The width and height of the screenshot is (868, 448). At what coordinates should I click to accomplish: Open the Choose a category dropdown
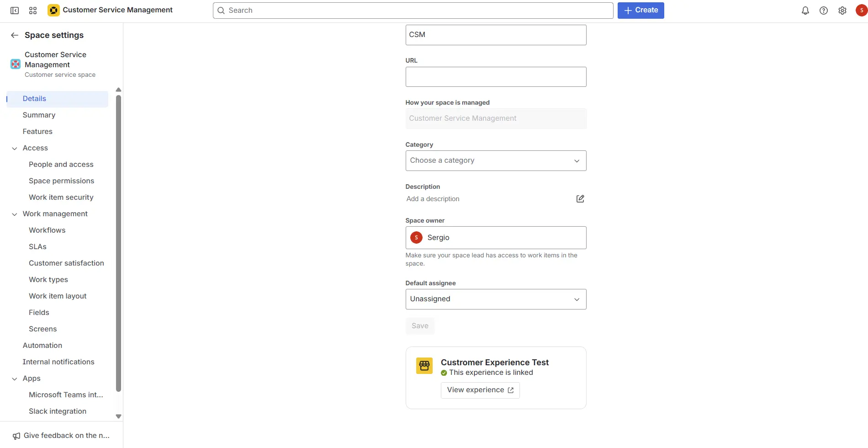pyautogui.click(x=495, y=160)
